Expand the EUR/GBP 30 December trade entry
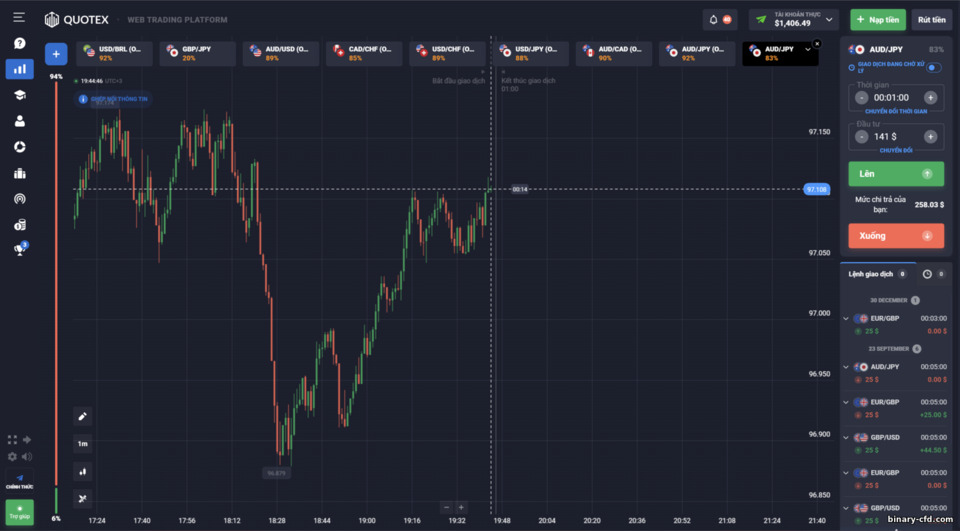 tap(846, 318)
